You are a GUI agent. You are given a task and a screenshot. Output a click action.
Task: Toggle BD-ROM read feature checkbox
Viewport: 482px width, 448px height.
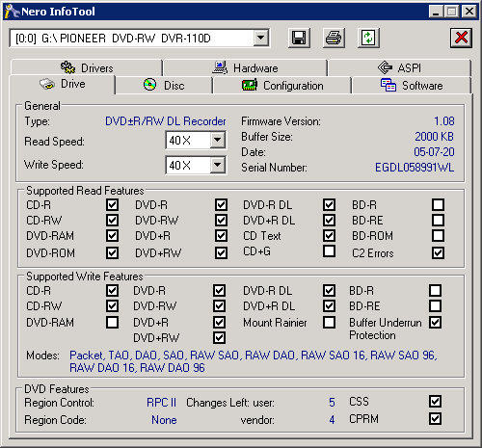pos(438,235)
